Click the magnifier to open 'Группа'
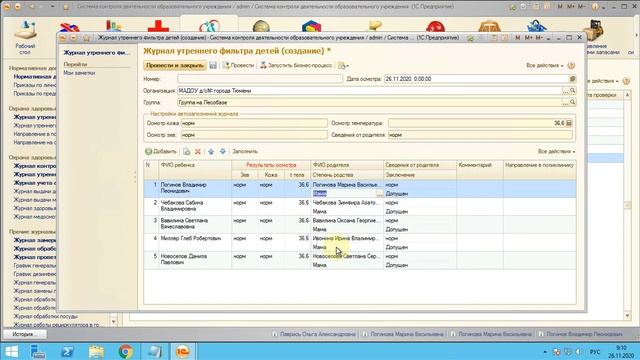This screenshot has height=360, width=640. click(573, 102)
